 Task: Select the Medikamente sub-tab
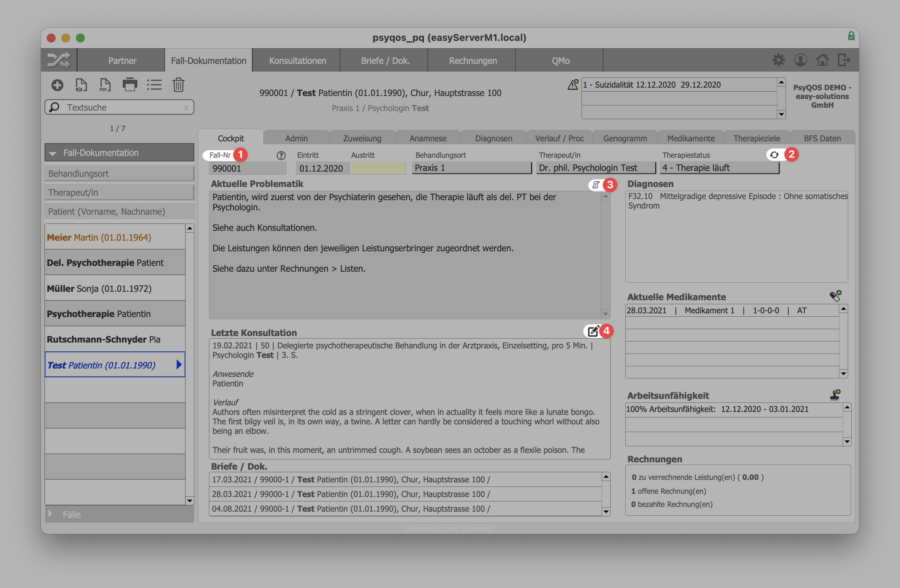pos(691,138)
